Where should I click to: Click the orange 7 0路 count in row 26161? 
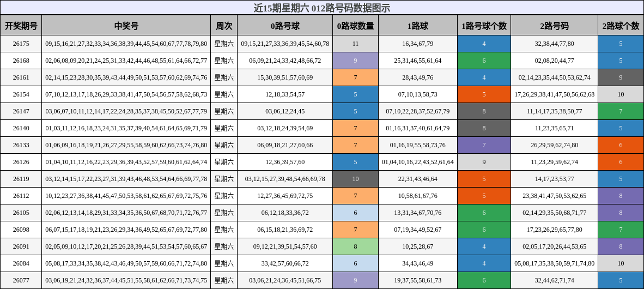pos(355,77)
